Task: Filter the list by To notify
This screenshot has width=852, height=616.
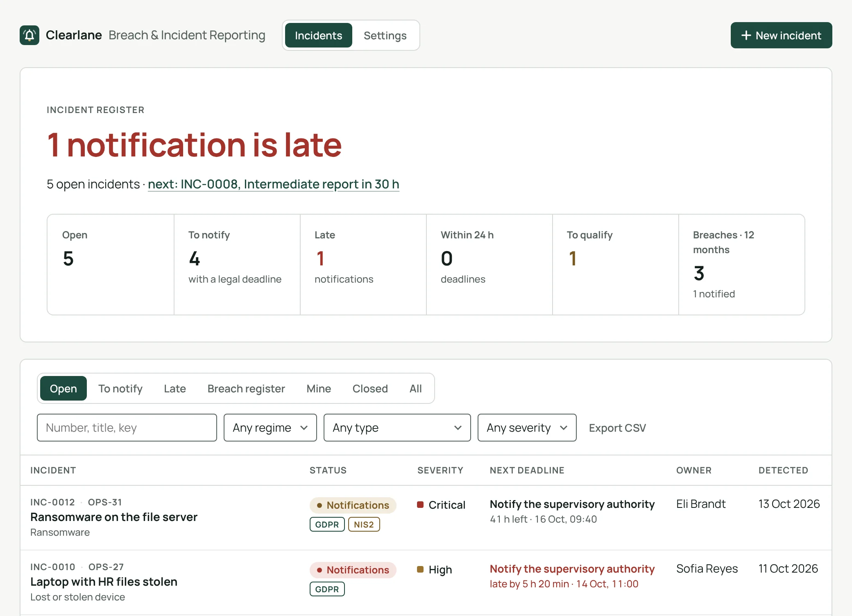Action: [x=120, y=388]
